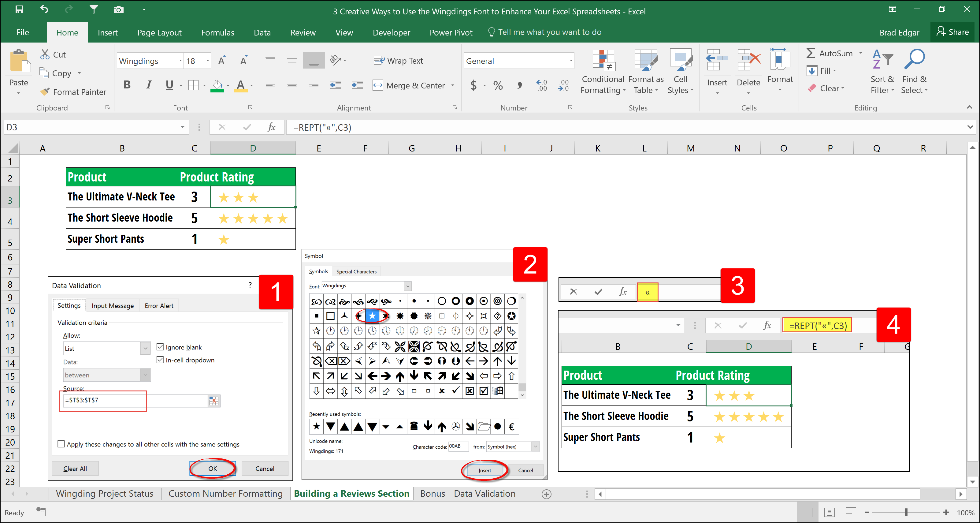Undo the last action
The height and width of the screenshot is (523, 980).
[x=44, y=9]
